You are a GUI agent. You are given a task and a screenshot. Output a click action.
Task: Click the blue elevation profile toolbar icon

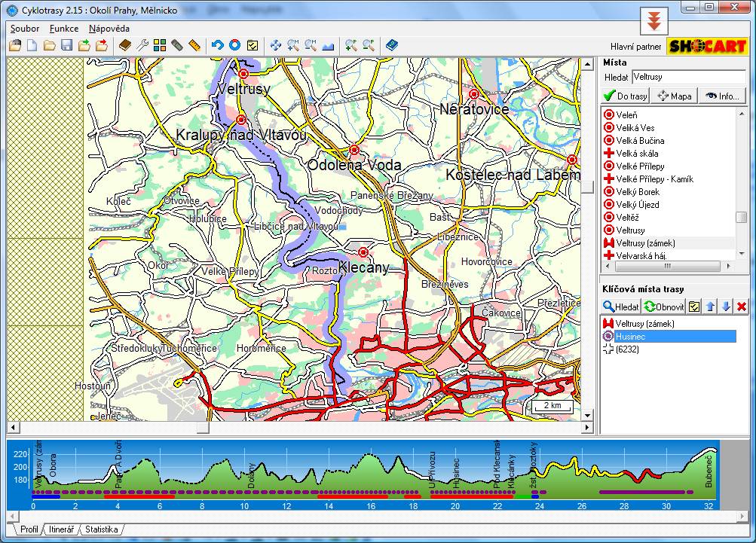click(x=328, y=45)
